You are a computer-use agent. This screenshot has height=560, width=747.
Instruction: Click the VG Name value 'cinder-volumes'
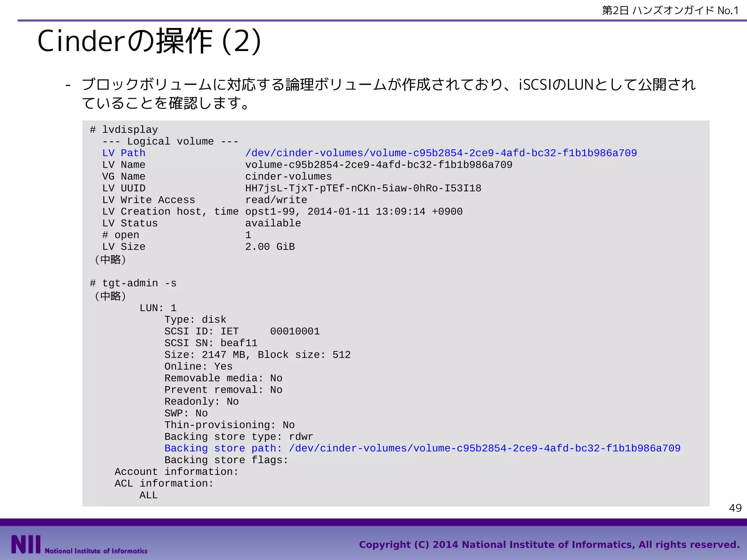pyautogui.click(x=289, y=176)
